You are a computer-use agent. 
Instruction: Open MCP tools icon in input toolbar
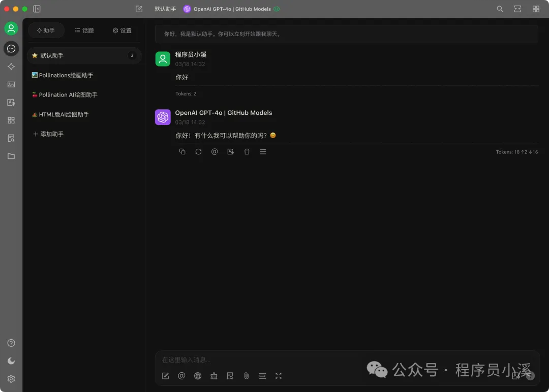pyautogui.click(x=214, y=376)
